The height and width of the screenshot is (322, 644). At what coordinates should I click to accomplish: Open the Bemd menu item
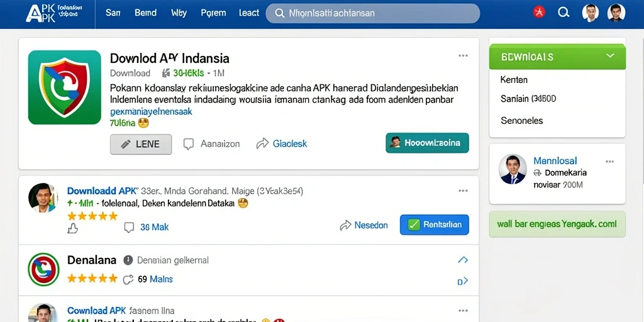tap(145, 13)
